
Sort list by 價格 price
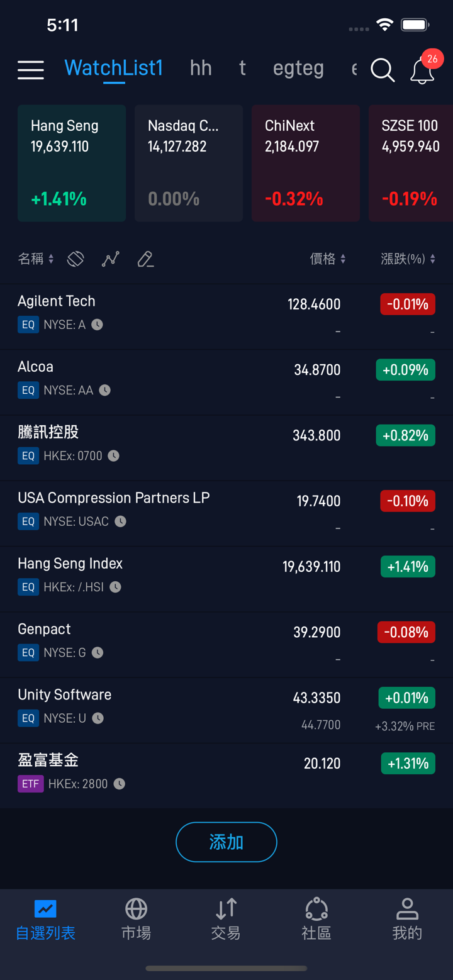[x=328, y=259]
